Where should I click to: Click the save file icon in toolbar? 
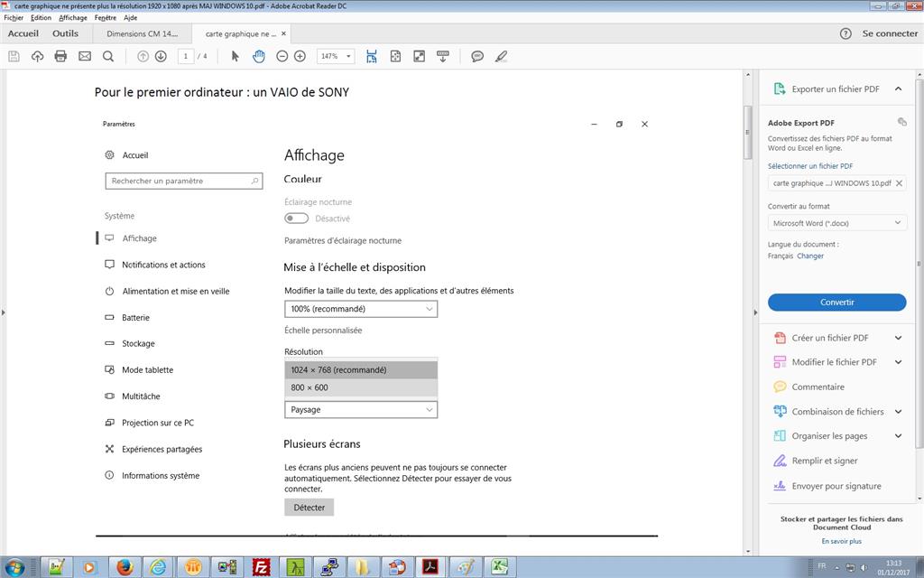click(14, 57)
